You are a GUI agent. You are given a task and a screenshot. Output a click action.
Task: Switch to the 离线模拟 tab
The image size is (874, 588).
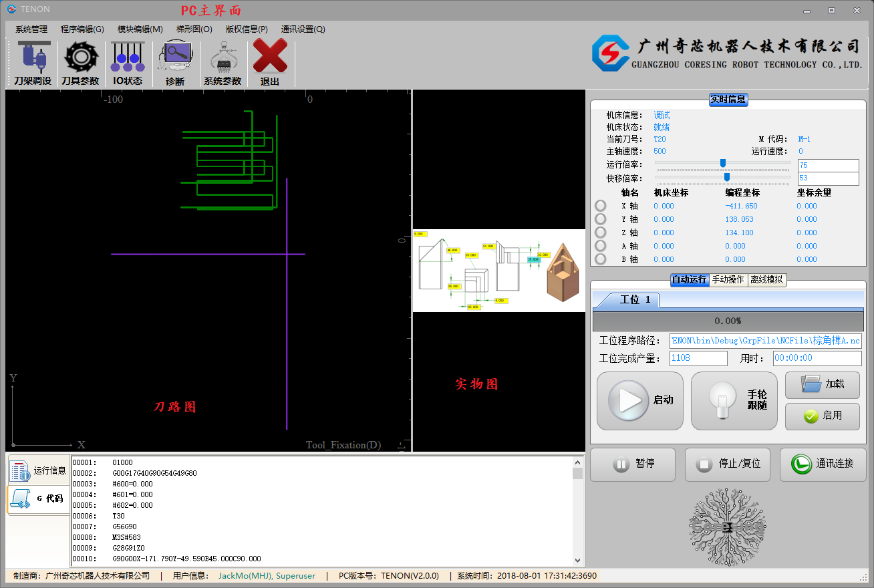[766, 280]
